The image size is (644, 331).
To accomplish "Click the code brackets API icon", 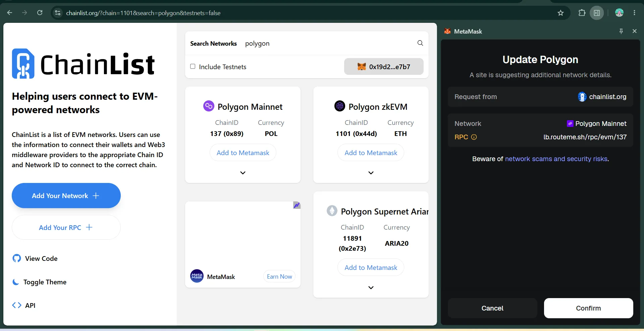I will [x=17, y=305].
